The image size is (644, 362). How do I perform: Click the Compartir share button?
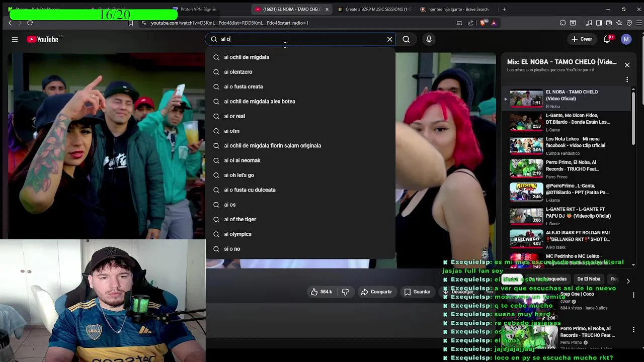(376, 292)
